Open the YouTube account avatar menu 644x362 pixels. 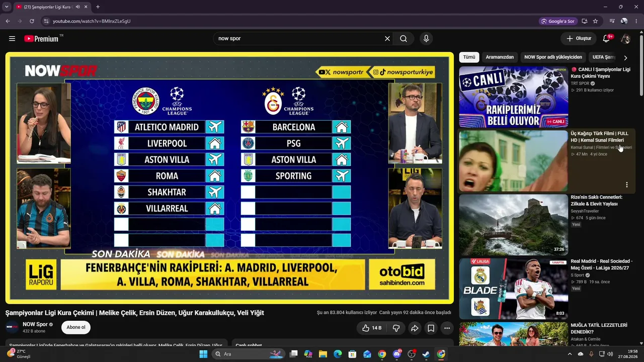[625, 39]
